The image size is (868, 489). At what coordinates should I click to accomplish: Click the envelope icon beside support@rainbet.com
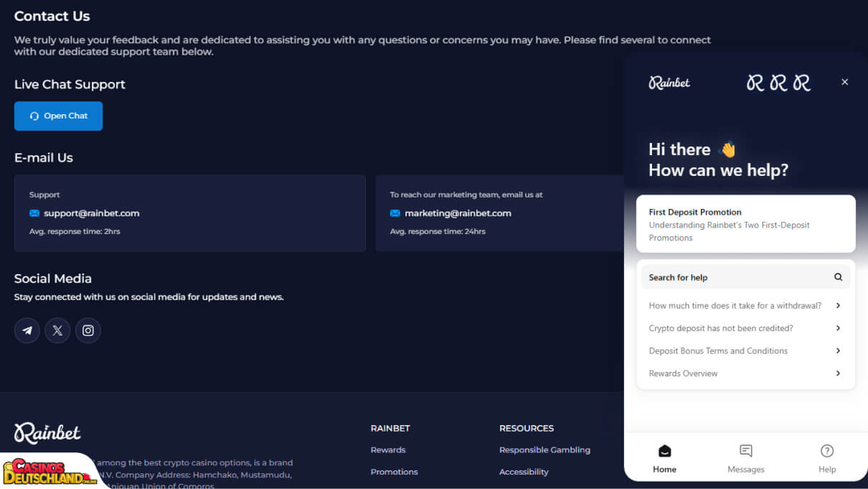click(x=34, y=213)
